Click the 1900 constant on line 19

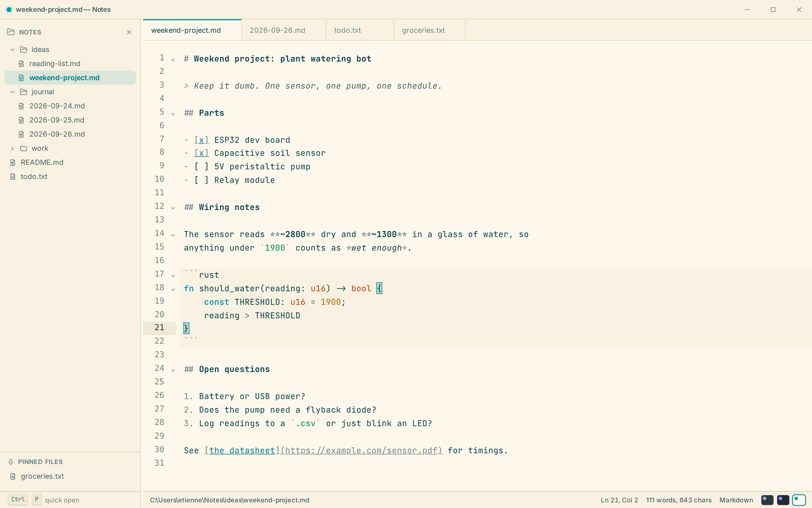tap(330, 302)
